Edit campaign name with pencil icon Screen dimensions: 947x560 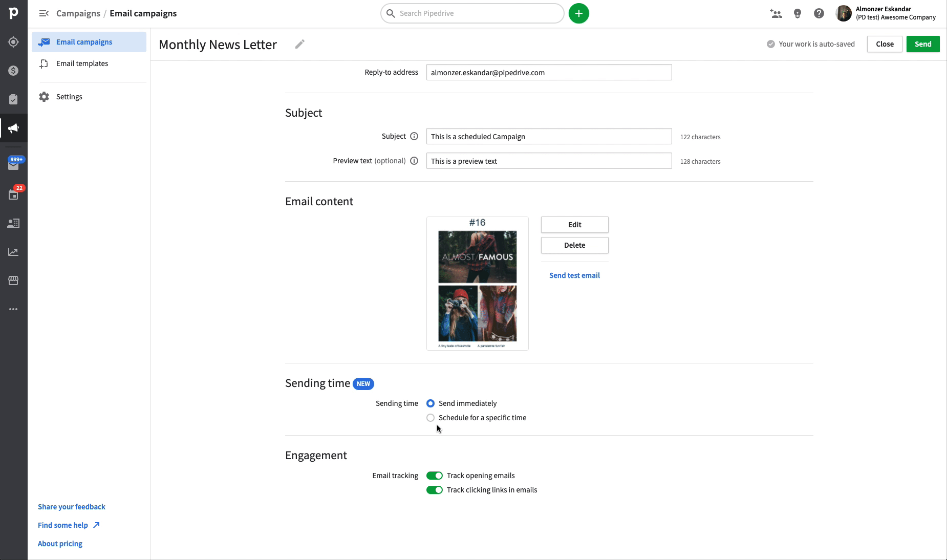[300, 45]
